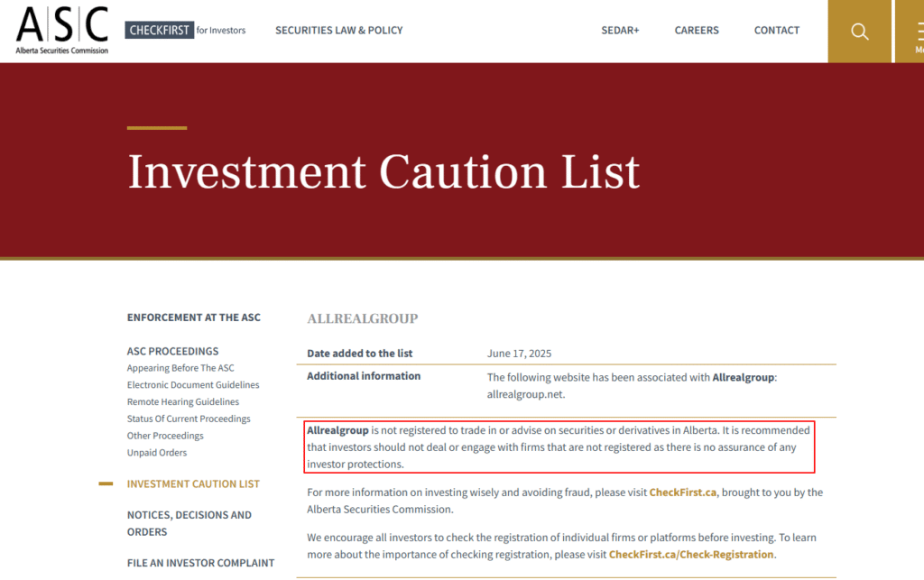Open Enforcement at the ASC section
924x580 pixels.
point(193,318)
